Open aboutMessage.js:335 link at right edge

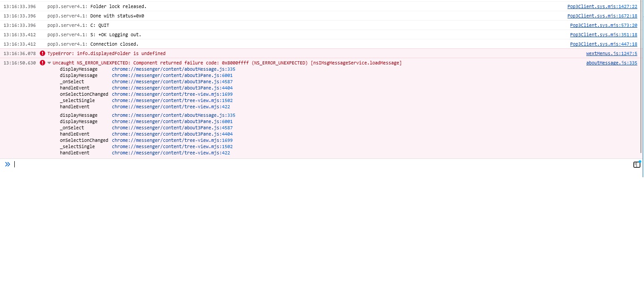(611, 63)
